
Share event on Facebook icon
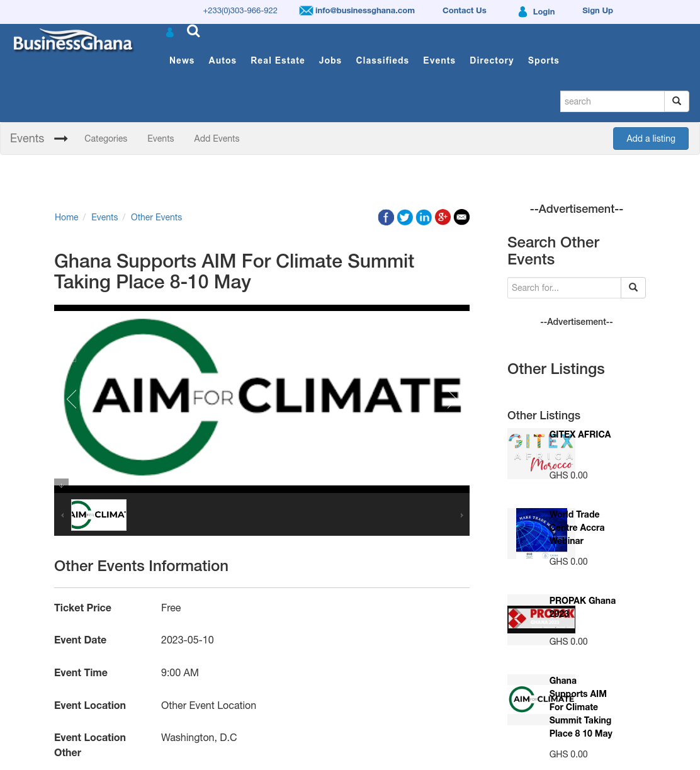pyautogui.click(x=386, y=217)
